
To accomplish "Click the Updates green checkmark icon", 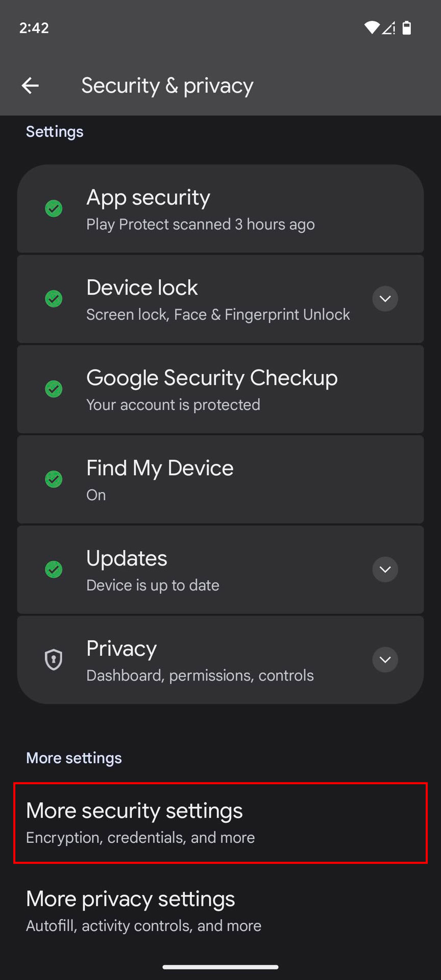I will [x=54, y=569].
